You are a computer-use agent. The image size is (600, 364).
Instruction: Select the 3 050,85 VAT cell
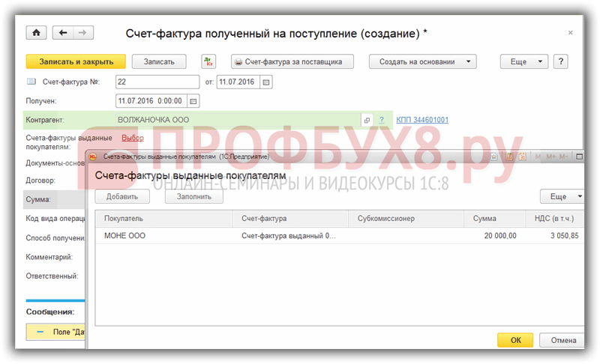click(554, 236)
